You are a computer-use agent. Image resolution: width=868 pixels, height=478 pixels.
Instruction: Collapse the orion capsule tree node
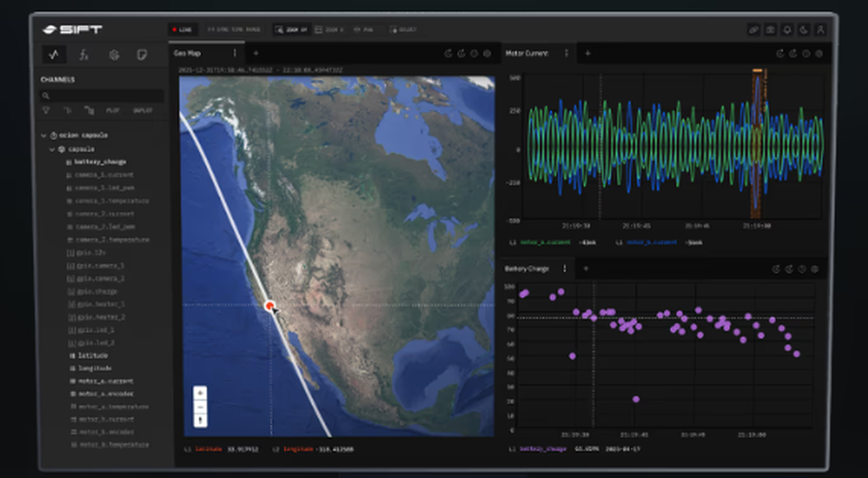pyautogui.click(x=44, y=135)
